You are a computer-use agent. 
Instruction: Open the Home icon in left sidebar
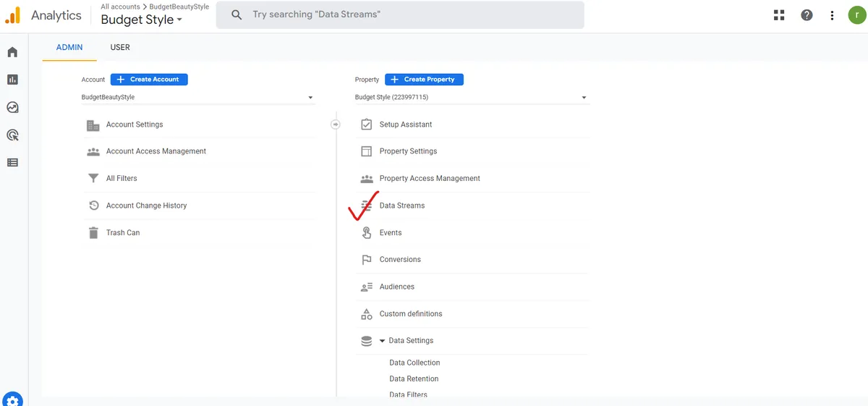[12, 52]
